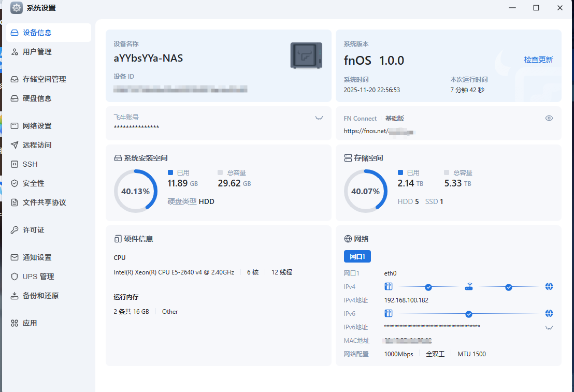Click the globe icon in IPv6 row

coord(549,313)
